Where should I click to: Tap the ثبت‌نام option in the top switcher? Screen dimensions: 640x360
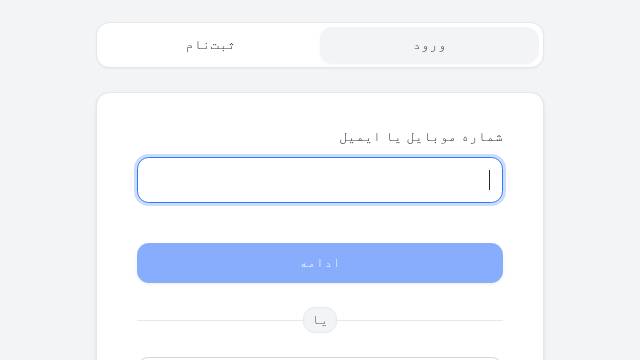(x=210, y=45)
